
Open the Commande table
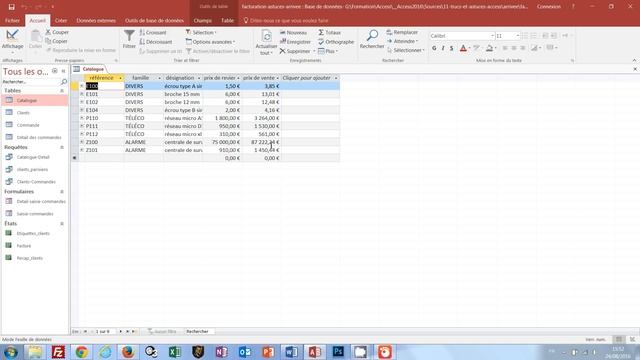point(28,125)
